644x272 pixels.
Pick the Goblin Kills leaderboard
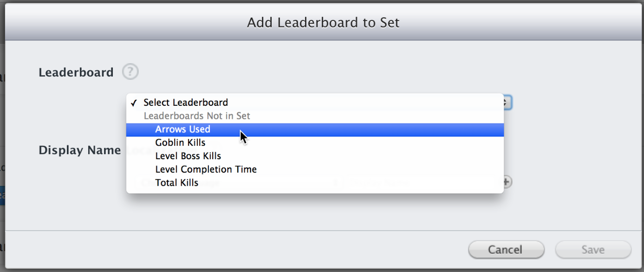click(x=180, y=142)
